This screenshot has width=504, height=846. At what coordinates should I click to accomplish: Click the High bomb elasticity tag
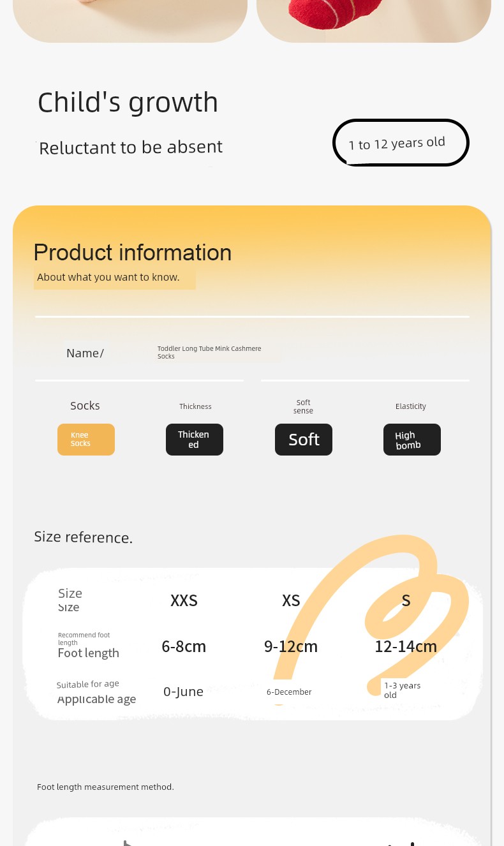coord(412,440)
